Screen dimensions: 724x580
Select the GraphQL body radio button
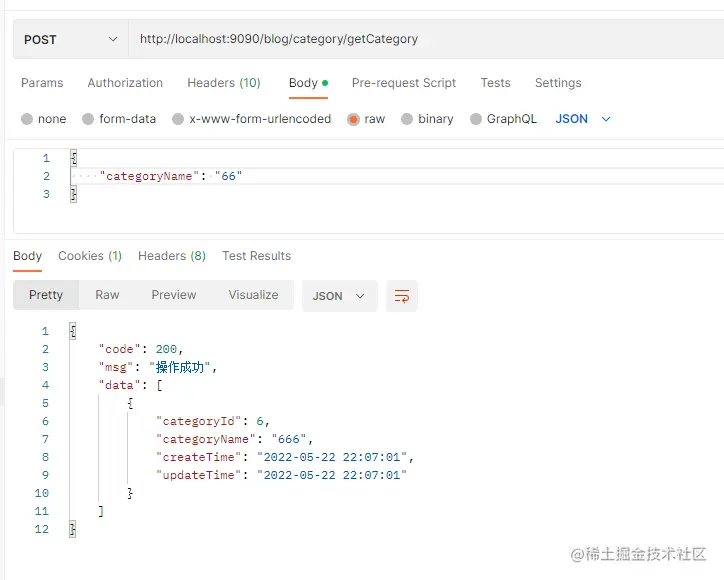[x=476, y=119]
